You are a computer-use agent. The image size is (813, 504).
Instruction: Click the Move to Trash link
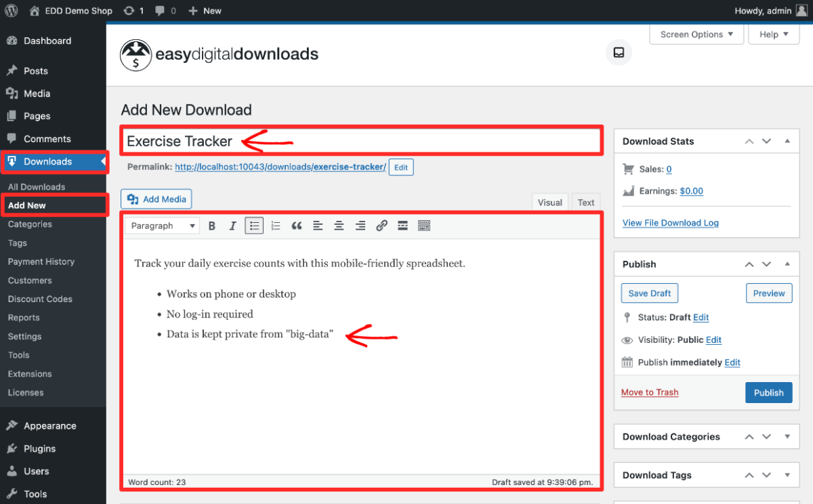coord(650,392)
